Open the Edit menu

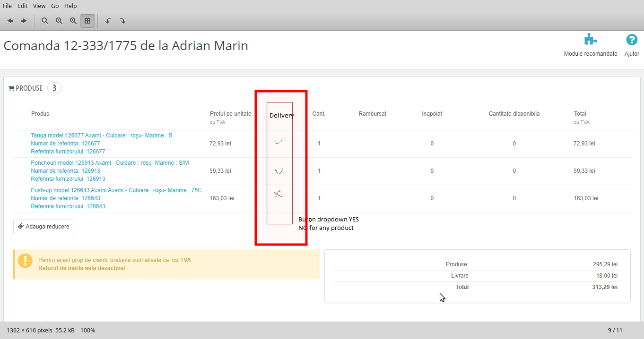(x=23, y=6)
